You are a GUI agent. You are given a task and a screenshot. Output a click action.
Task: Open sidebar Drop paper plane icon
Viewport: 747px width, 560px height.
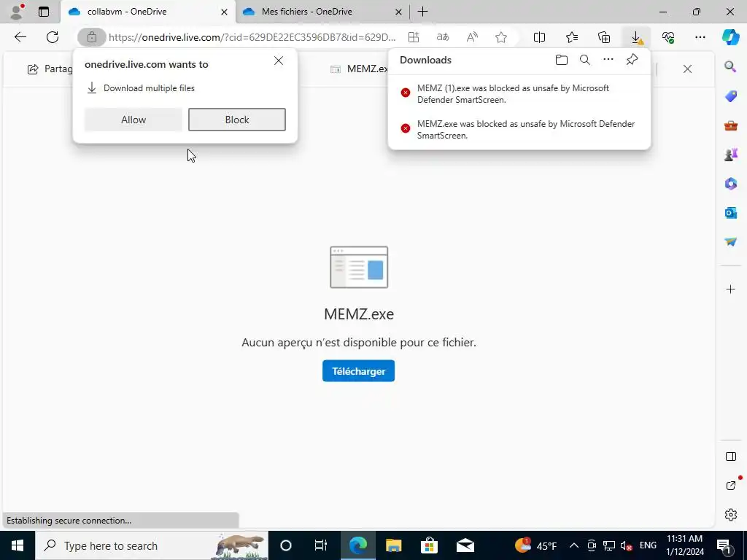730,242
